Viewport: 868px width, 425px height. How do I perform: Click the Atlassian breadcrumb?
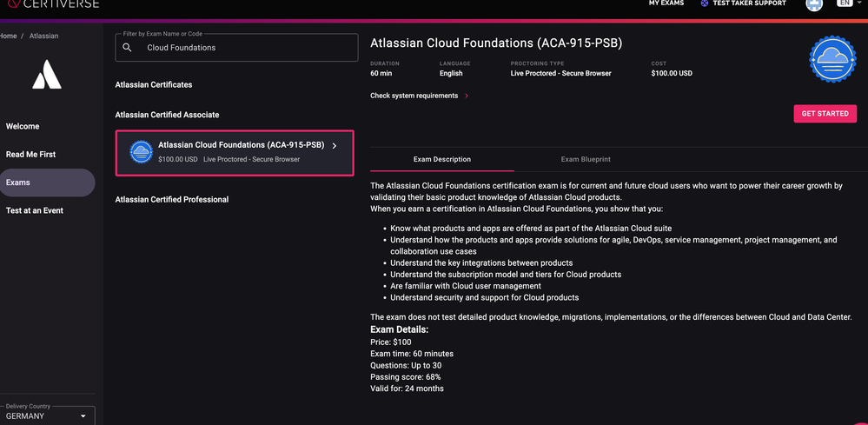point(43,36)
